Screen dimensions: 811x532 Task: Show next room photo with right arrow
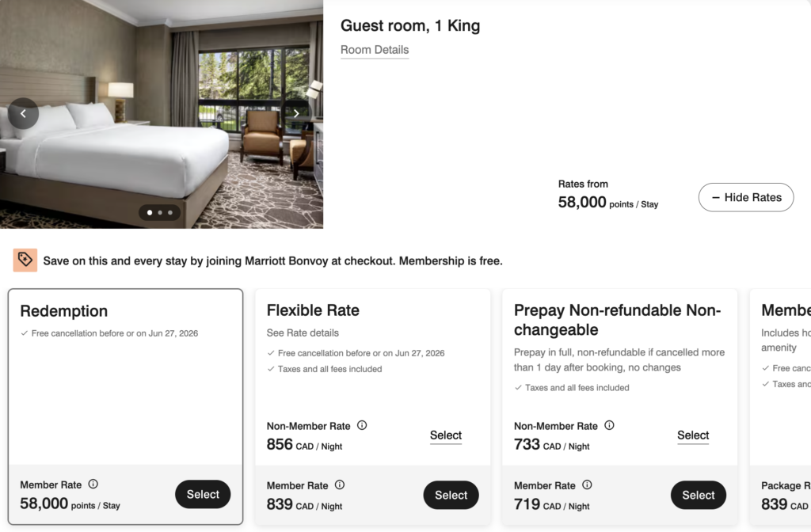pos(296,113)
